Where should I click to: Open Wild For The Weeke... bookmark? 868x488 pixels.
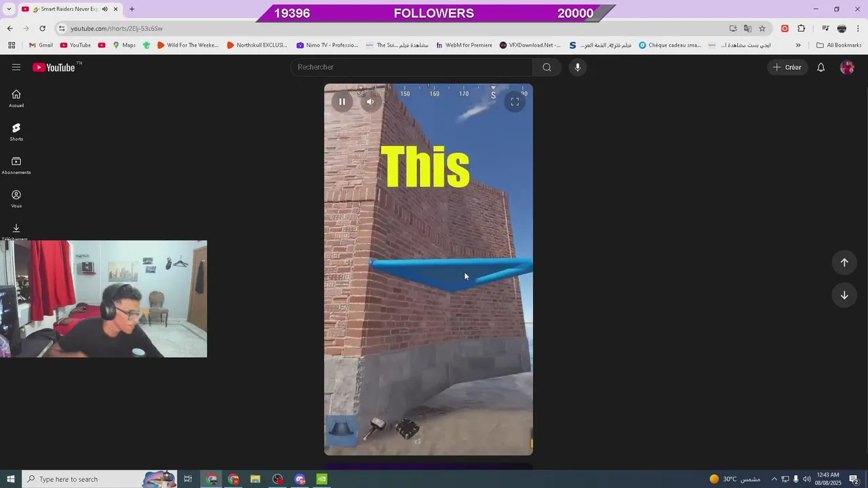[x=188, y=45]
